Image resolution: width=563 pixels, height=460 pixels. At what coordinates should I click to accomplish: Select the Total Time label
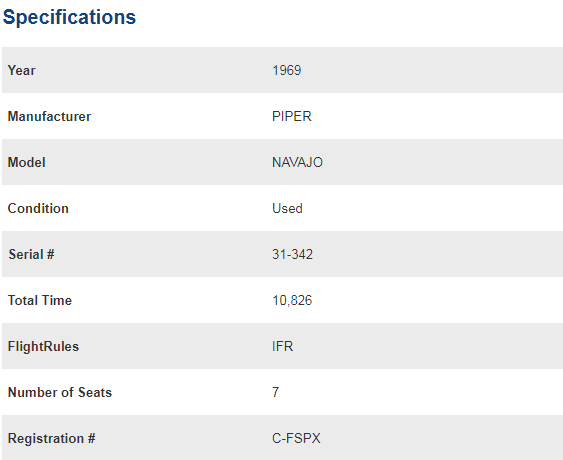(x=40, y=300)
